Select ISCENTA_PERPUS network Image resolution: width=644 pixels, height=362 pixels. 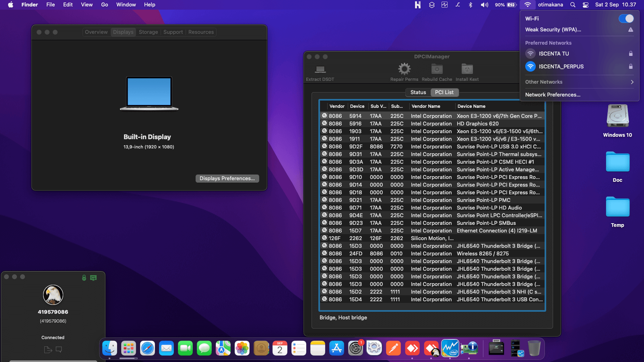579,66
